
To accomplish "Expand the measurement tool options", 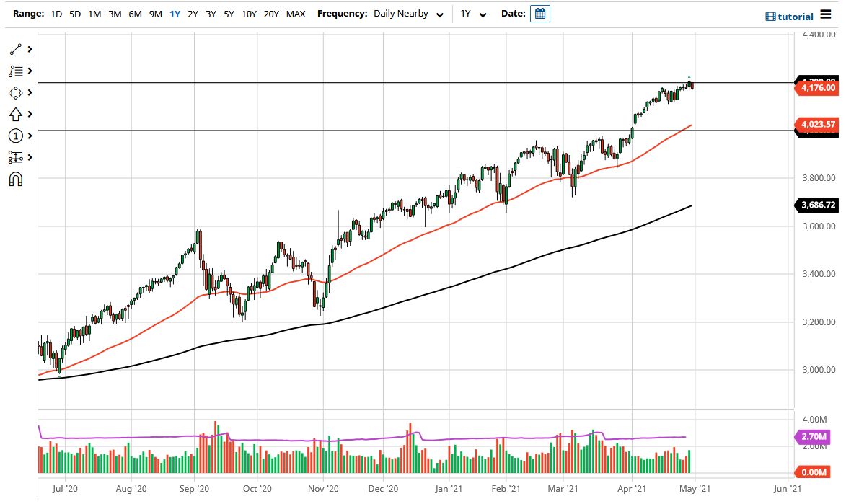I will 30,157.
